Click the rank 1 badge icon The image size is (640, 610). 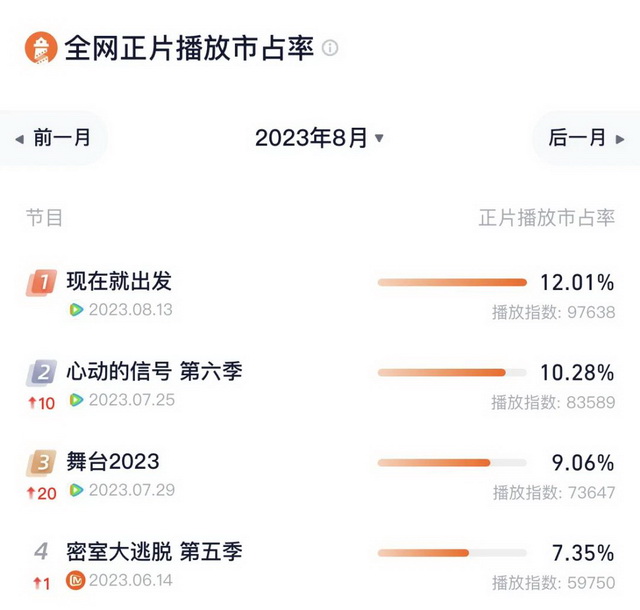41,283
